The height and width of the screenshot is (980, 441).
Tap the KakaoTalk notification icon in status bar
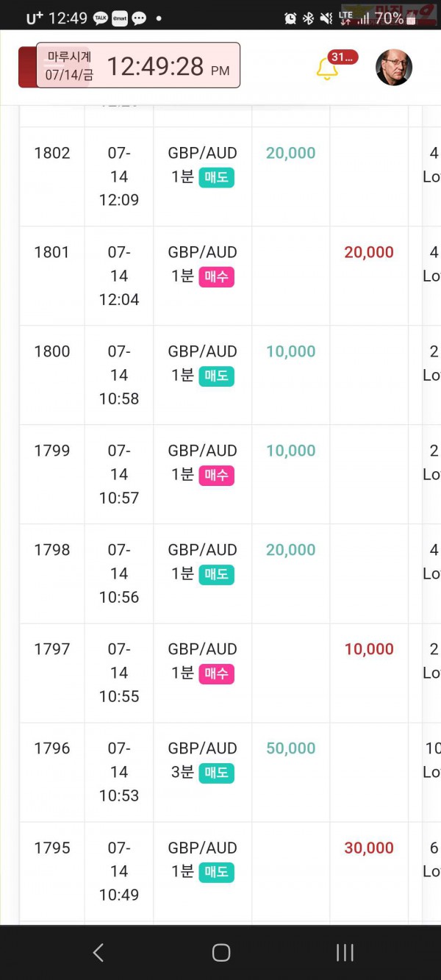(x=100, y=18)
